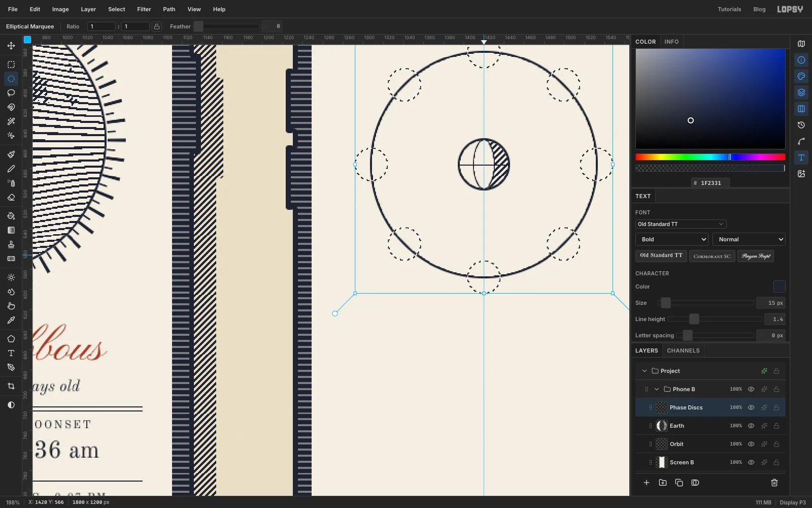The width and height of the screenshot is (812, 508).
Task: Open the History panel icon
Action: pyautogui.click(x=801, y=125)
